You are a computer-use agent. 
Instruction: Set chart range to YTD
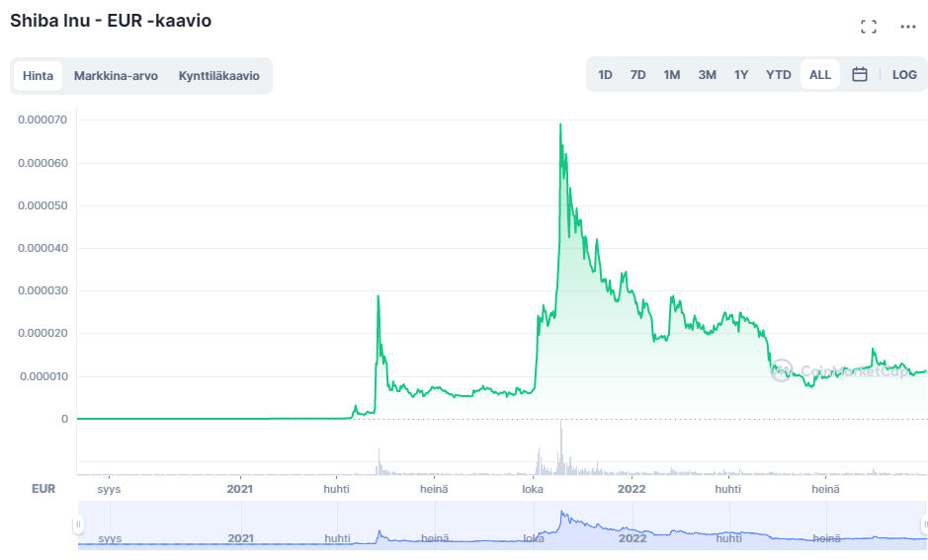point(778,74)
